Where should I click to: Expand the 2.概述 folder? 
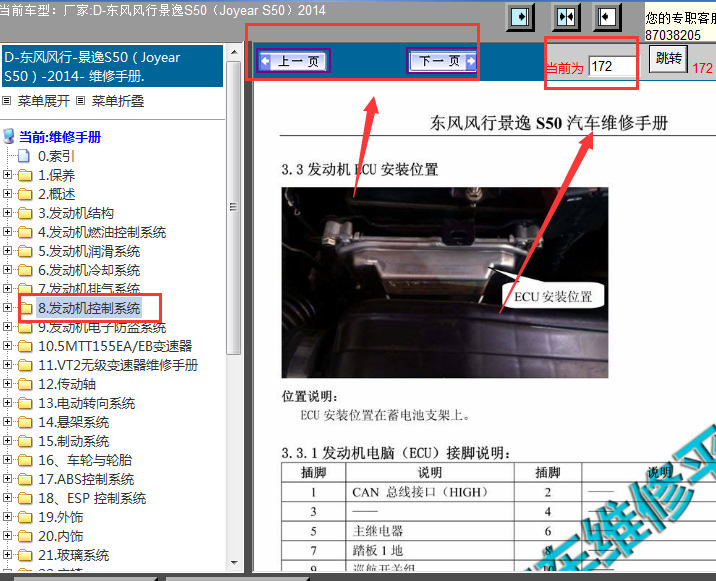[x=7, y=194]
